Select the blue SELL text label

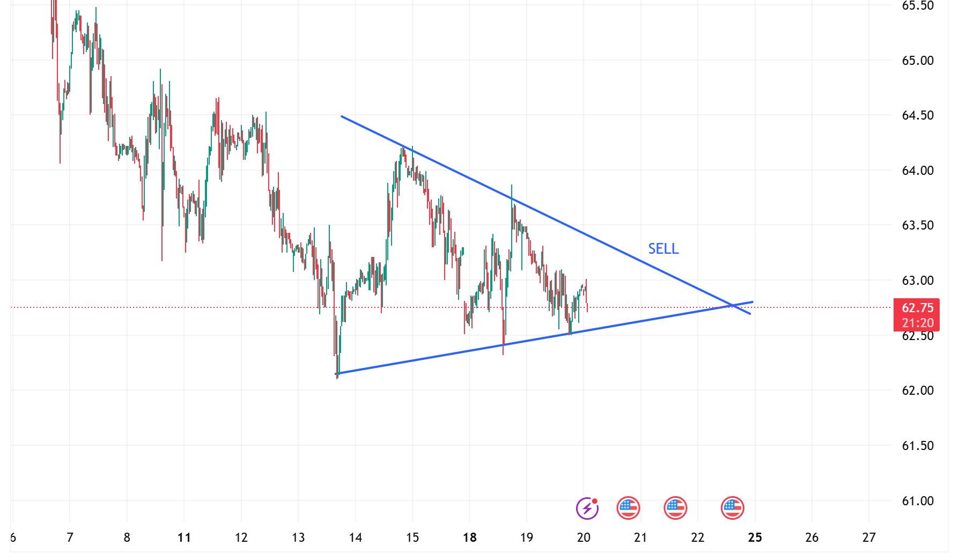[x=663, y=248]
